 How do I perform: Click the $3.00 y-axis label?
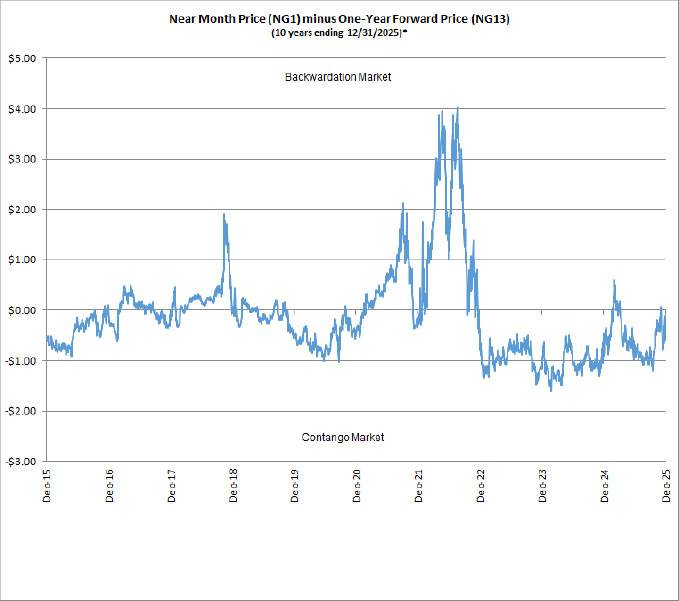pyautogui.click(x=21, y=159)
